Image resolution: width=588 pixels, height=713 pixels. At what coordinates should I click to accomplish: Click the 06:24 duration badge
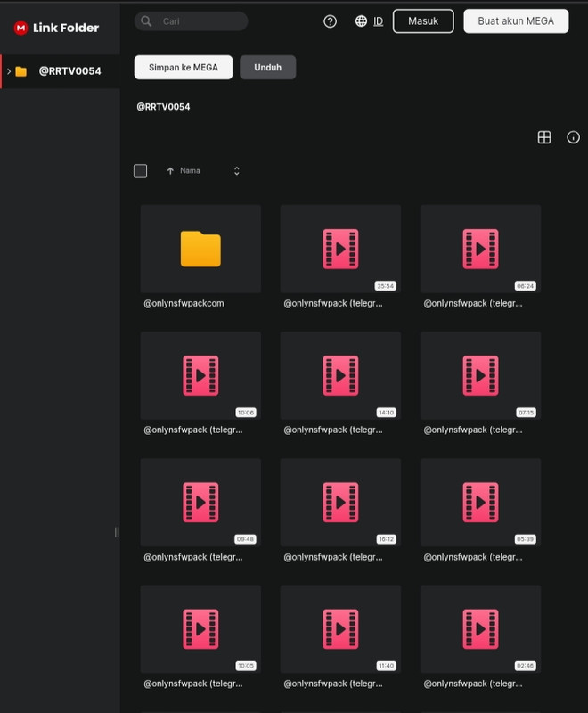tap(526, 286)
